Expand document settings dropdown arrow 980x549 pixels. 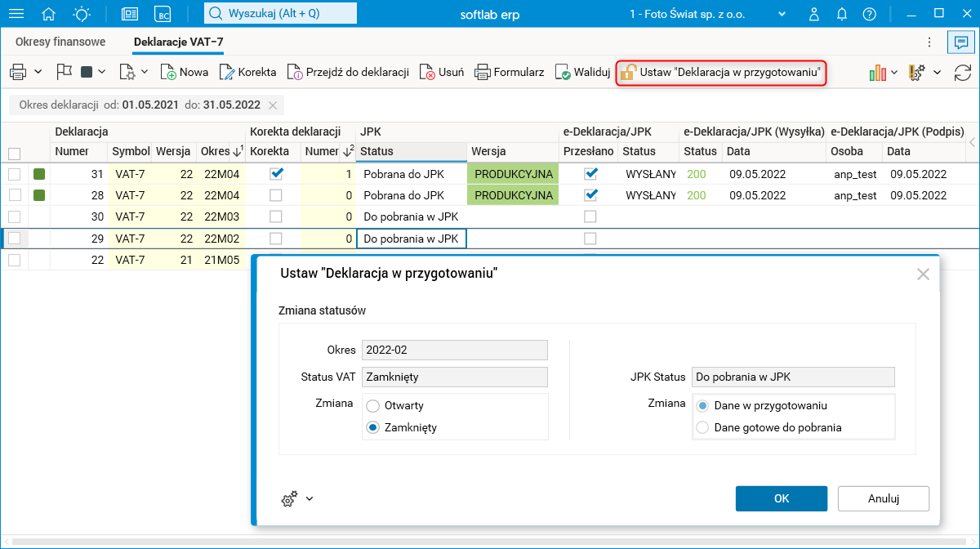coord(145,72)
